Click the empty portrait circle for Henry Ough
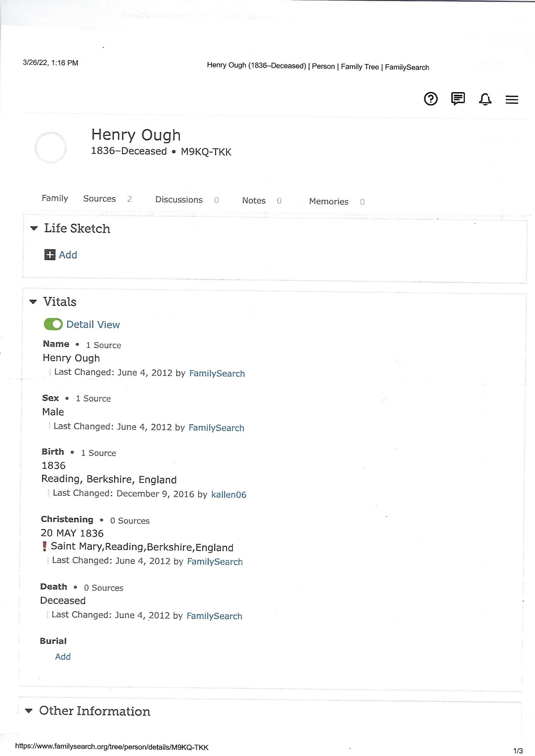 50,147
